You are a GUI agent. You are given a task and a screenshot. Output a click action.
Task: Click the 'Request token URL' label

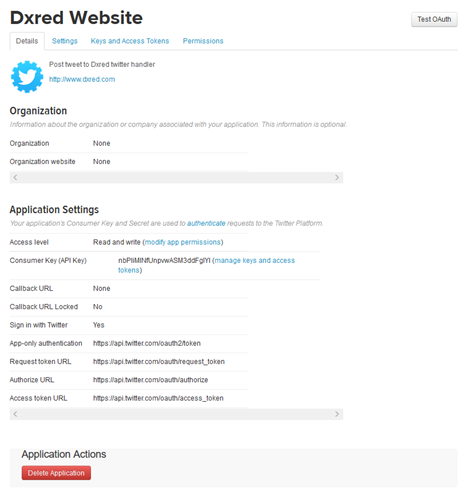40,361
